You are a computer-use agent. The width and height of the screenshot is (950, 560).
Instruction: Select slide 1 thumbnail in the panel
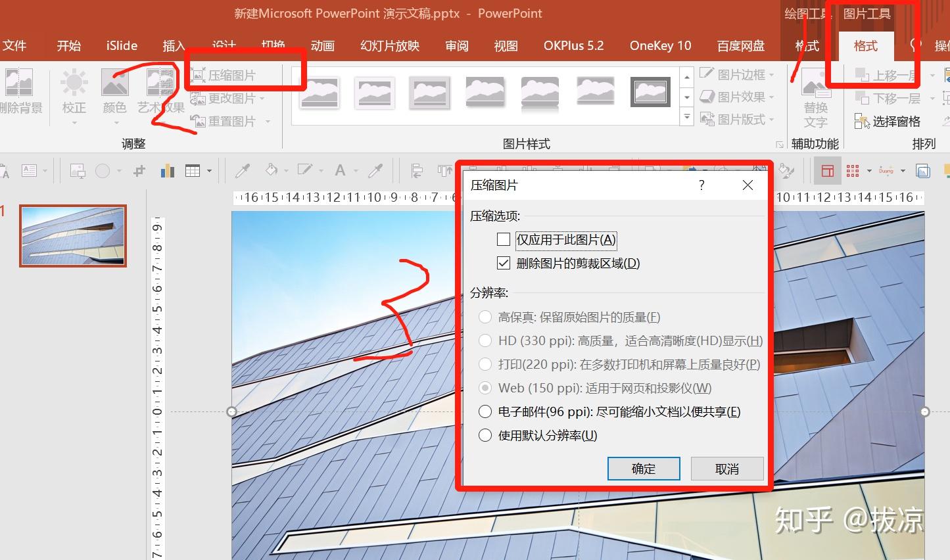(x=73, y=235)
